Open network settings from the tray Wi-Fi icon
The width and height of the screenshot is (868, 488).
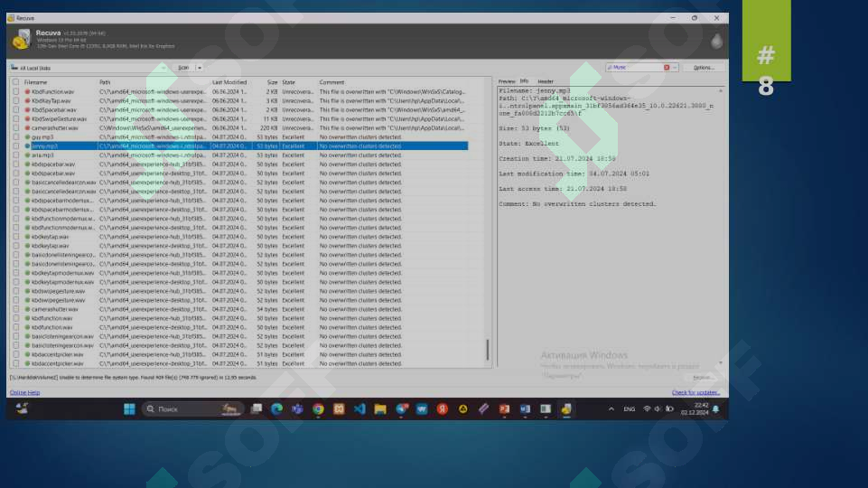[647, 409]
